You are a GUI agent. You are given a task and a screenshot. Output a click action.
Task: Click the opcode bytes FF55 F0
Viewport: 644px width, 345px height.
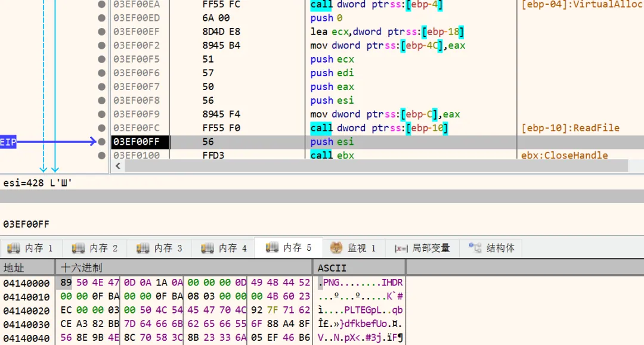tap(221, 128)
